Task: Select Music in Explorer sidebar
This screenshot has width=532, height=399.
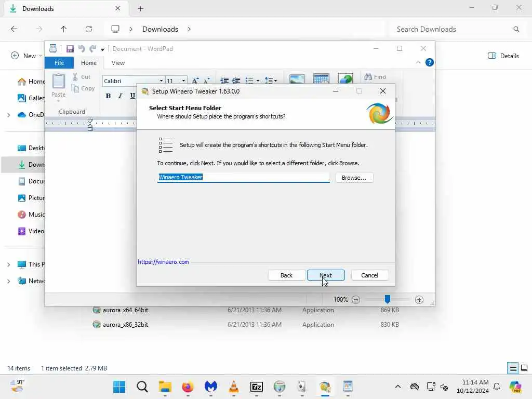Action: pyautogui.click(x=31, y=215)
